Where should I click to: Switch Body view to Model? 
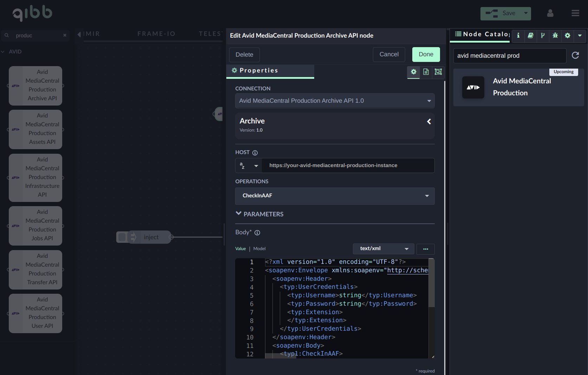(x=259, y=249)
